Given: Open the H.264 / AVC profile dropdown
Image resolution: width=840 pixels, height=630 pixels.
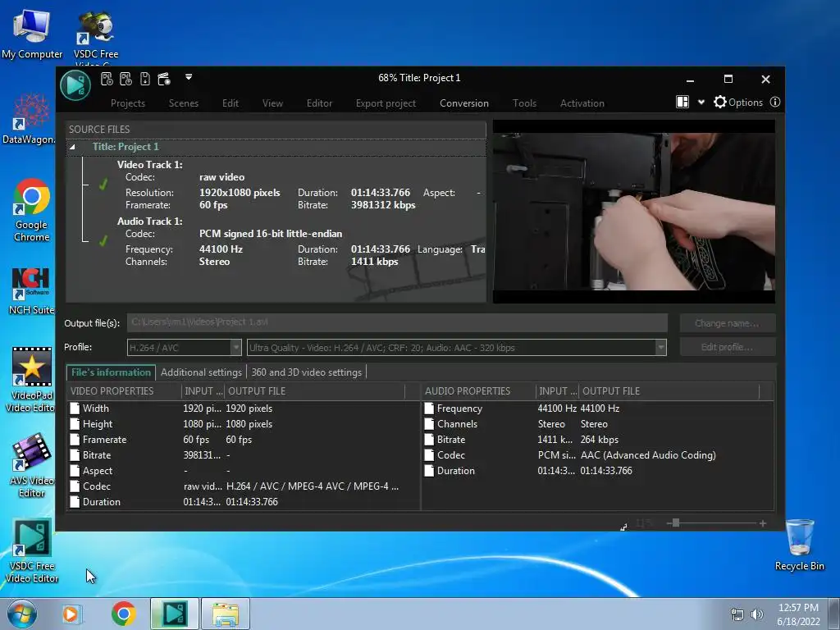Looking at the screenshot, I should [185, 347].
